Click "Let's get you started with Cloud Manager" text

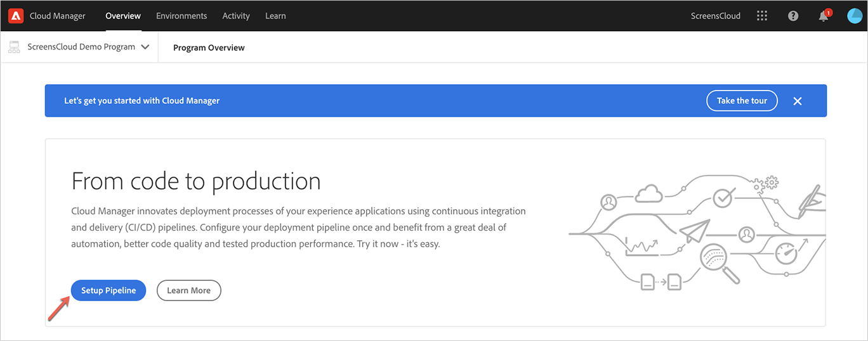point(142,101)
